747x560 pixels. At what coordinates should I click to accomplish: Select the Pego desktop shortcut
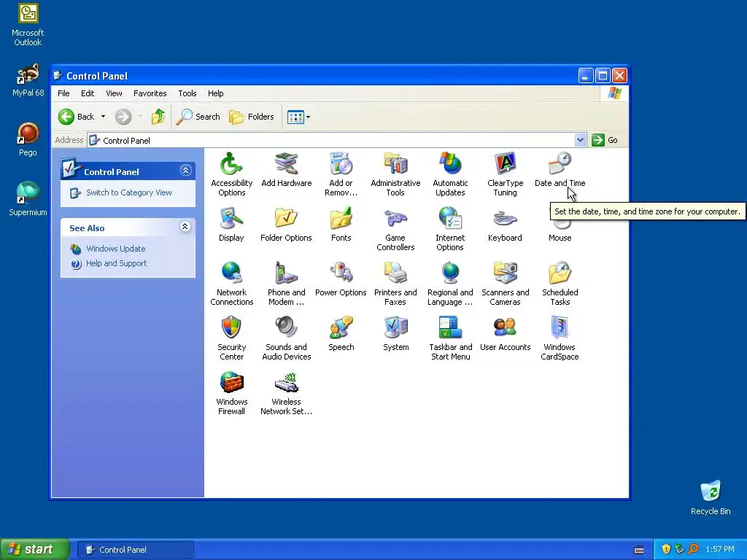tap(28, 139)
